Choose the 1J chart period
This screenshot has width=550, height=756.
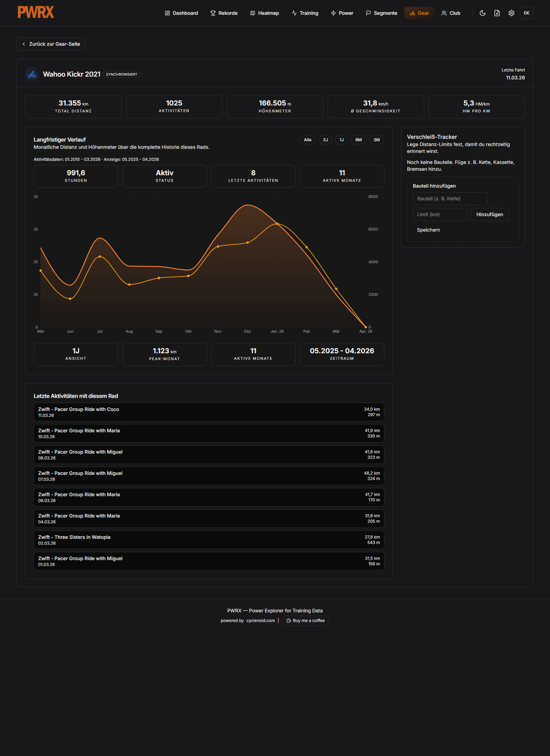pyautogui.click(x=341, y=140)
